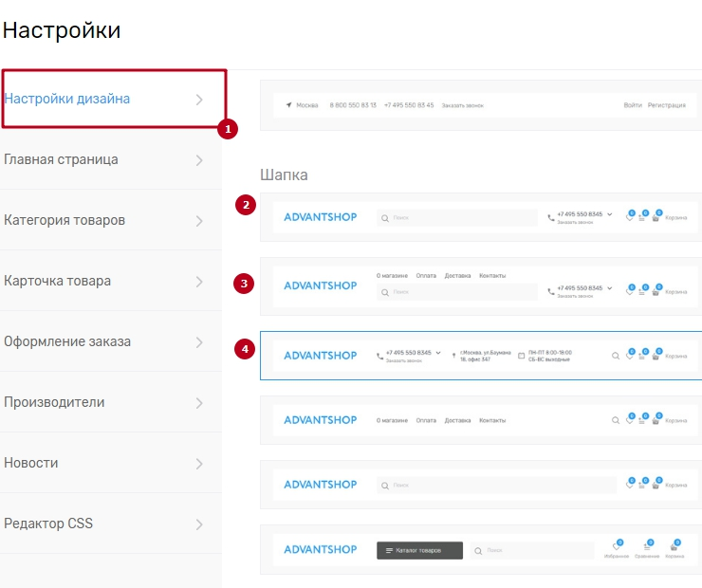The width and height of the screenshot is (702, 588).
Task: Click the red step marker number 1
Action: pos(227,128)
